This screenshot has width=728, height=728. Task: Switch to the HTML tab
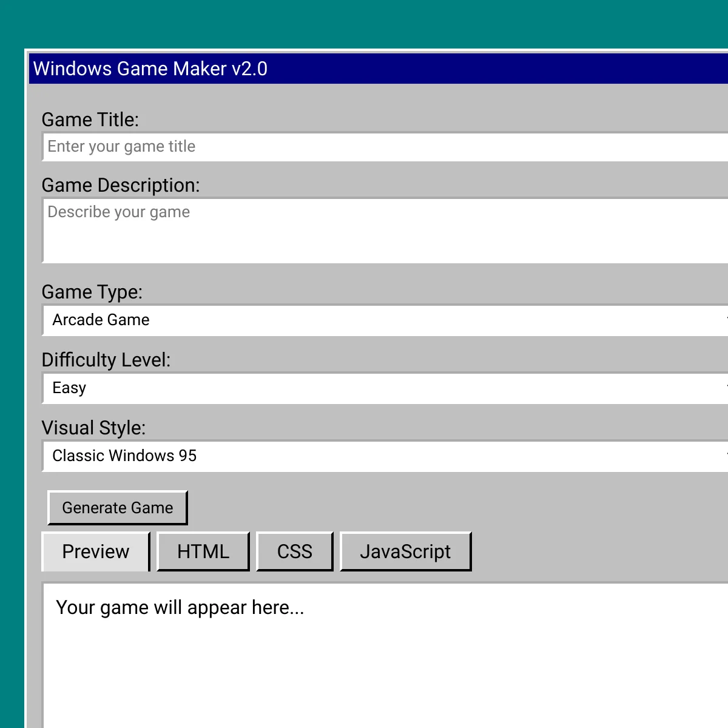(x=203, y=551)
